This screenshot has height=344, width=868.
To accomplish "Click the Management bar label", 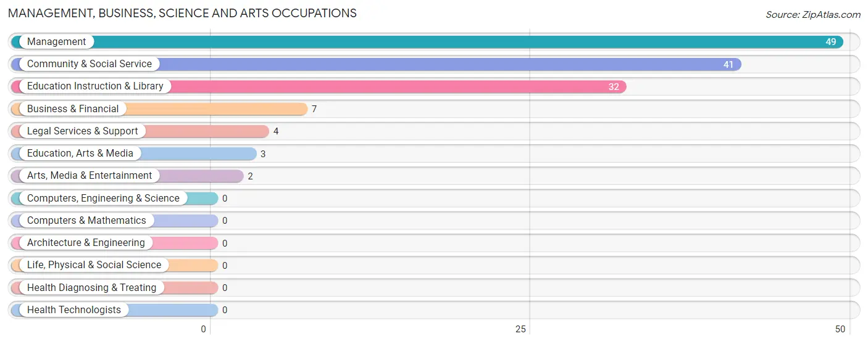I will [56, 42].
